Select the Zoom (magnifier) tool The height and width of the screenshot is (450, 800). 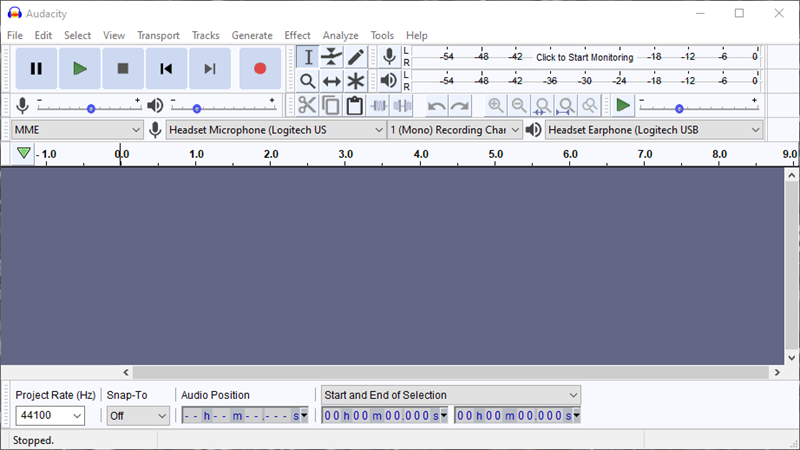308,81
